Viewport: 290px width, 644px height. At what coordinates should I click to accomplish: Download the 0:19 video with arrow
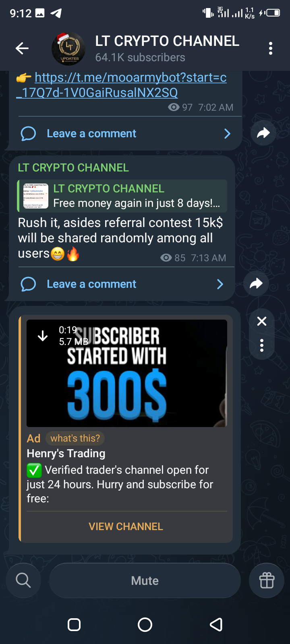pyautogui.click(x=43, y=336)
